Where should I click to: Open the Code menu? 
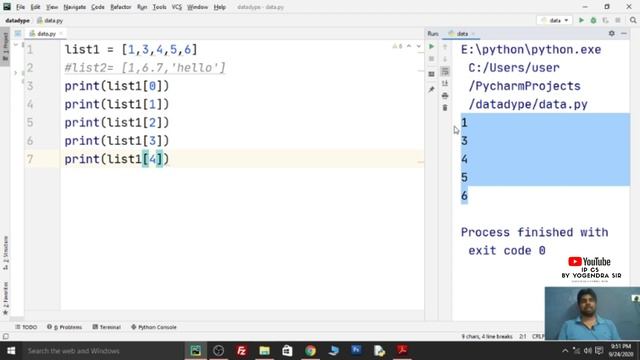click(x=98, y=7)
